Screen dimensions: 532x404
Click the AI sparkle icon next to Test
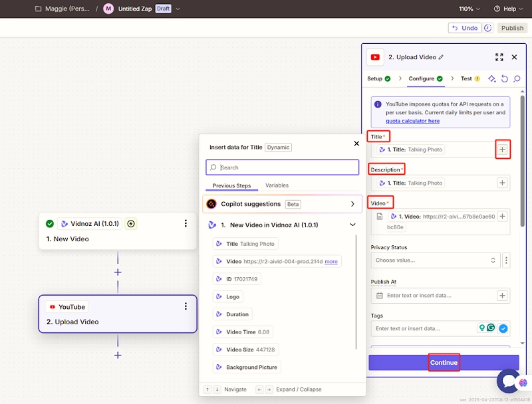492,78
